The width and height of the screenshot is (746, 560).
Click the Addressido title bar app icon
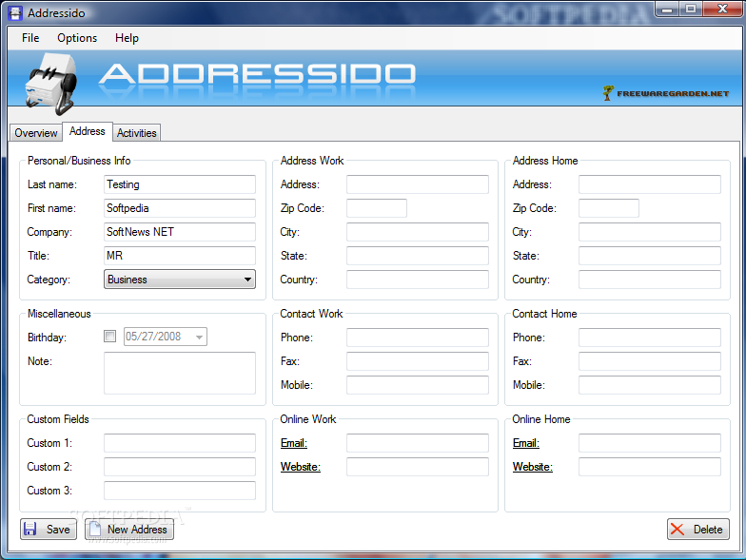[x=15, y=13]
